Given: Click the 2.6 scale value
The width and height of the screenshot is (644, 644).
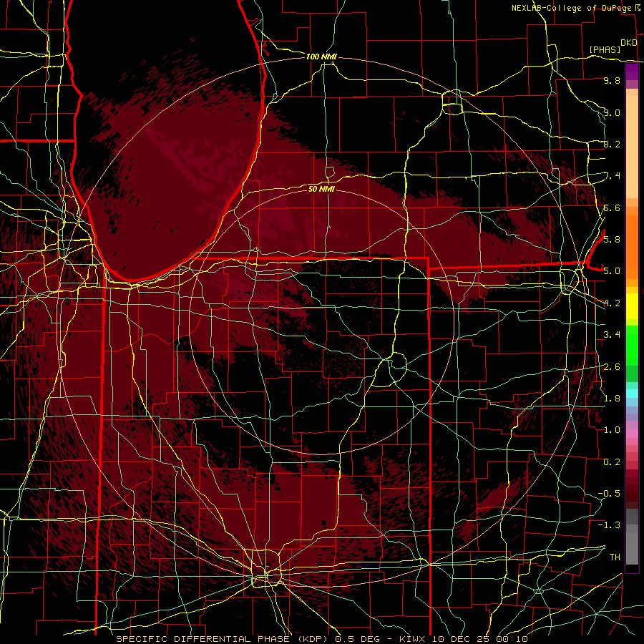Looking at the screenshot, I should pyautogui.click(x=612, y=366).
